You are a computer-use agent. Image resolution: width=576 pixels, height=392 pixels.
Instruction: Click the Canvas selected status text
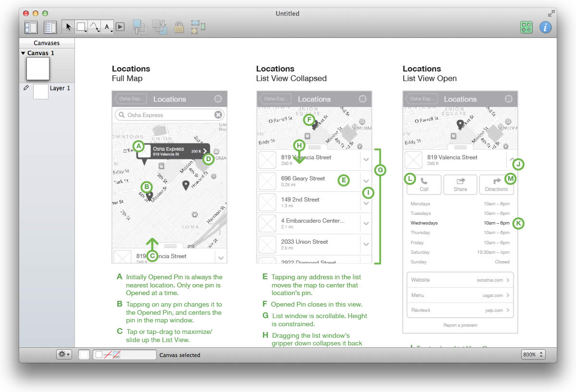pyautogui.click(x=180, y=355)
